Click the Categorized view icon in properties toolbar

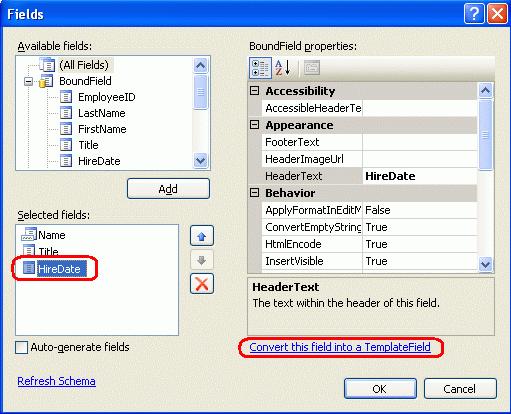[260, 68]
